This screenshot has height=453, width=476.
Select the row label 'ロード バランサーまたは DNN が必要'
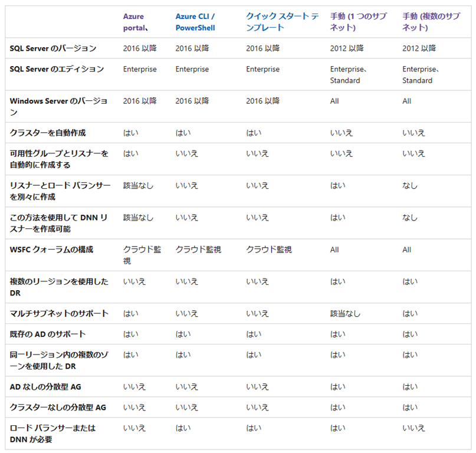pos(52,434)
